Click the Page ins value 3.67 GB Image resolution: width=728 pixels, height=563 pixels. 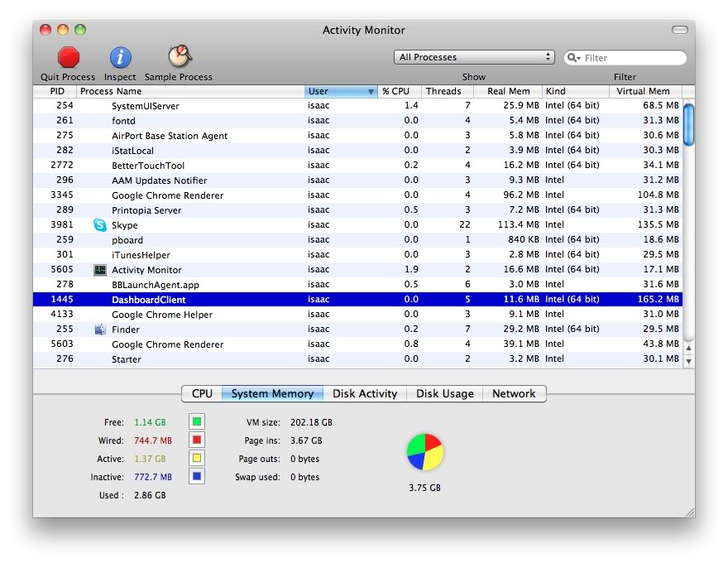306,440
